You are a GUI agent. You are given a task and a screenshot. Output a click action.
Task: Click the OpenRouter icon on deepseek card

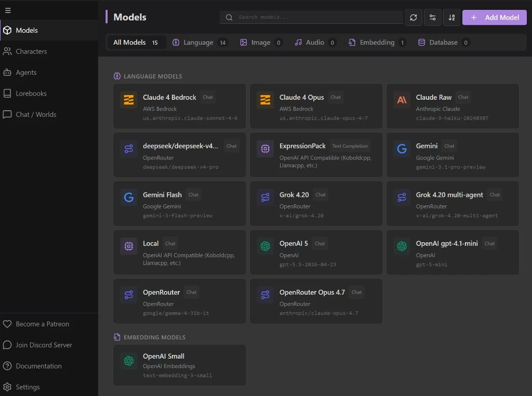pyautogui.click(x=129, y=149)
